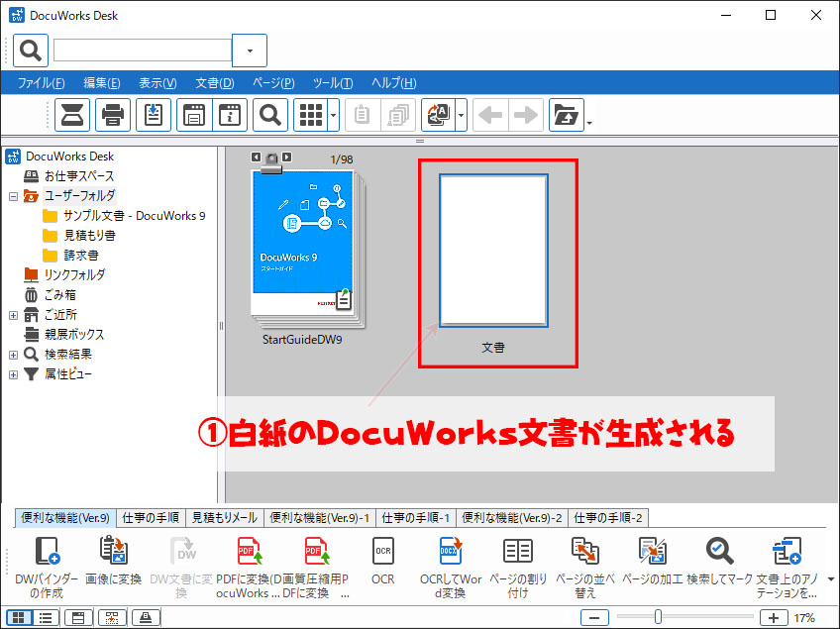Open the dropdown arrow beside the grid icon
This screenshot has height=629, width=840.
(333, 115)
